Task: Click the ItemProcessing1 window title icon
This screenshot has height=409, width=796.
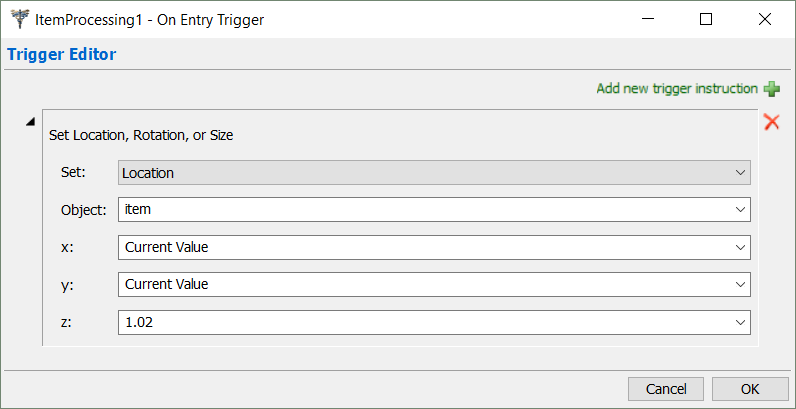Action: tap(17, 19)
